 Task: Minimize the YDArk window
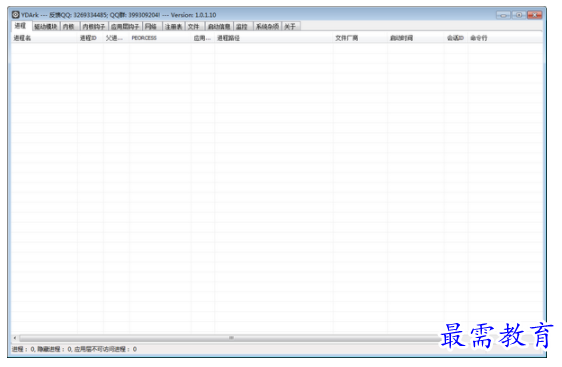[503, 15]
